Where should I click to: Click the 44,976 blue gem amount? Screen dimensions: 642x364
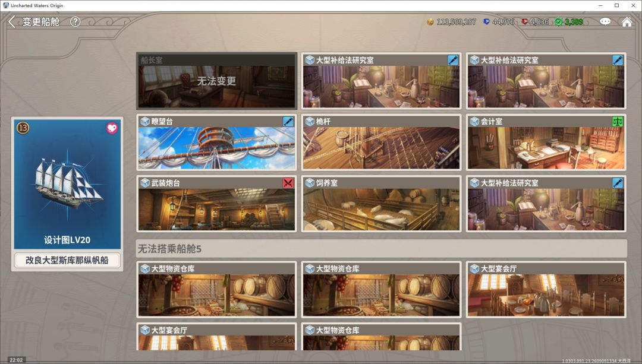coord(503,22)
